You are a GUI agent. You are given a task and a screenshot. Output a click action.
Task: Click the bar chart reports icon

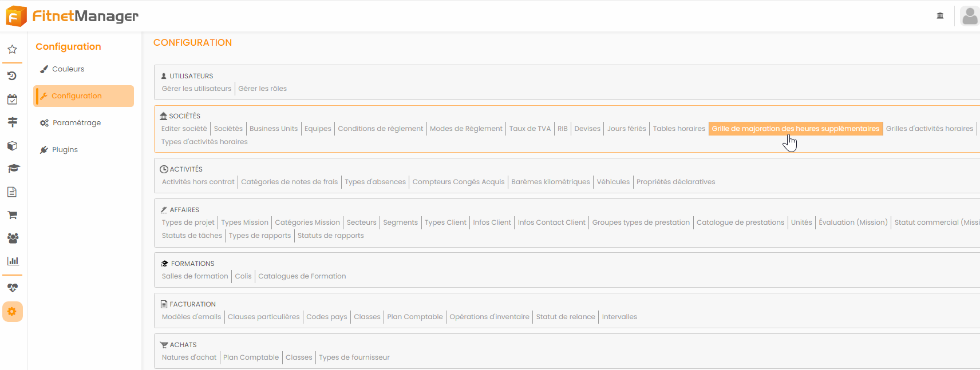[x=13, y=261]
